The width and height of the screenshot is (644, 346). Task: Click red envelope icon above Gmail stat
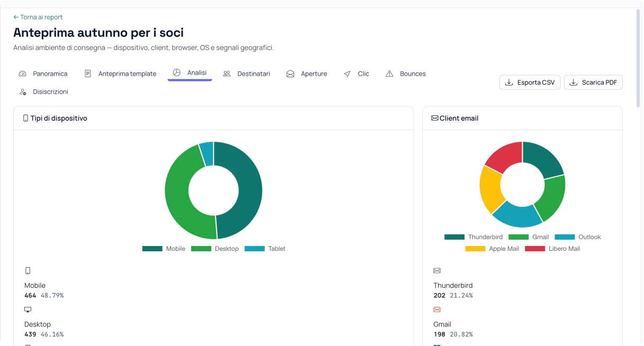click(x=437, y=309)
